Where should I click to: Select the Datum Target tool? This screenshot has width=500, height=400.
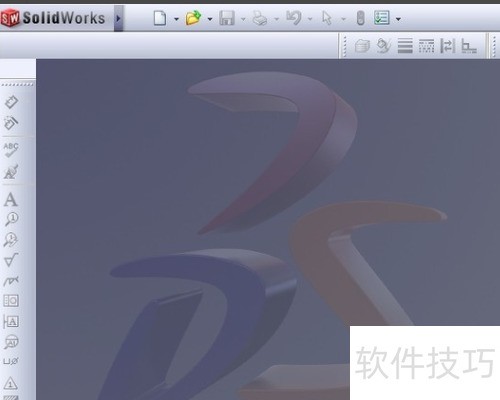pyautogui.click(x=11, y=342)
